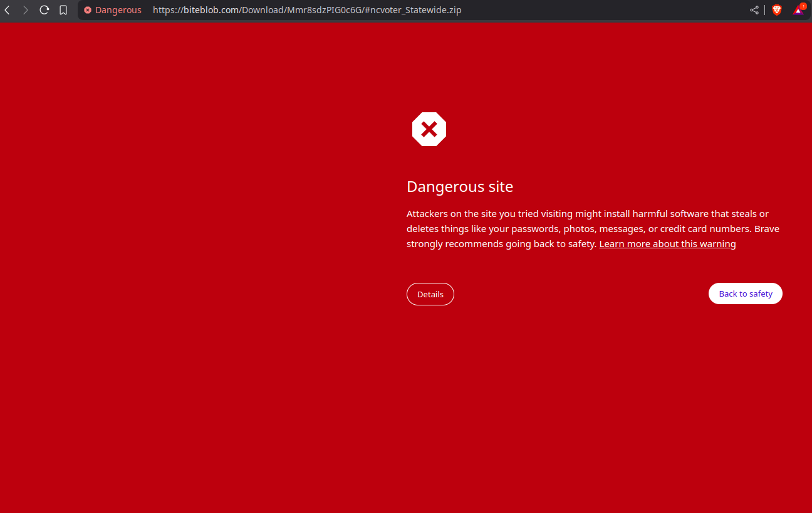Click the Dangerous site heading
Viewport: 812px width, 513px height.
tap(460, 186)
